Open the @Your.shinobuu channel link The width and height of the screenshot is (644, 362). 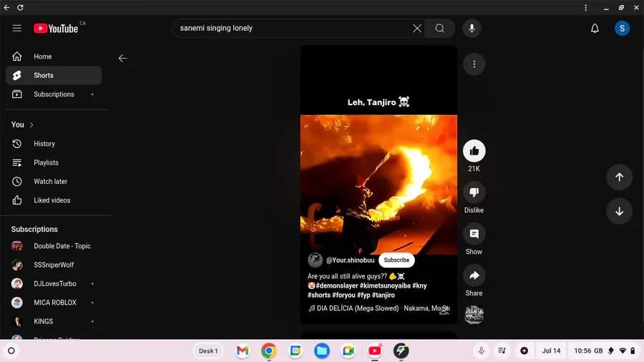pyautogui.click(x=351, y=260)
